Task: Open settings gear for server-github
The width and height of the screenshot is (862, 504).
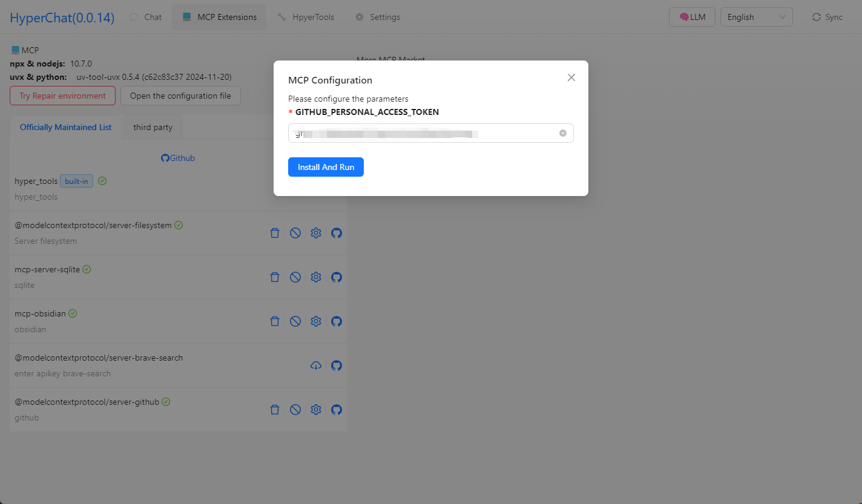Action: pos(316,410)
